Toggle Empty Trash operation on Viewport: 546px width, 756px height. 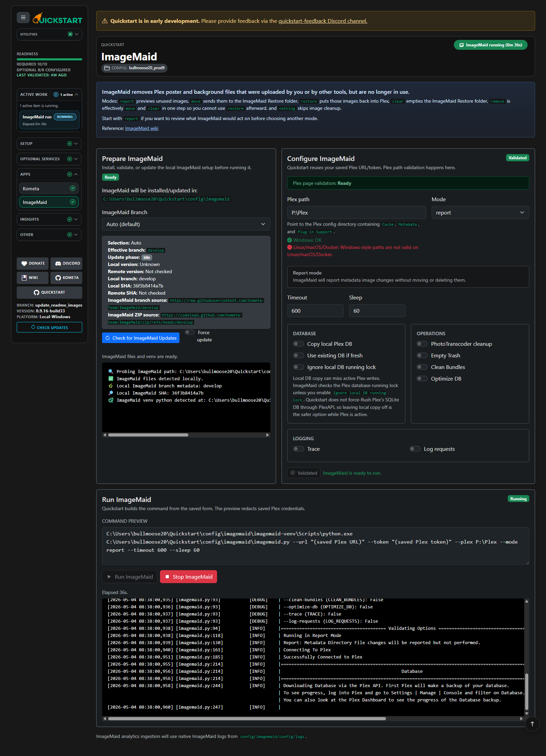coord(422,355)
